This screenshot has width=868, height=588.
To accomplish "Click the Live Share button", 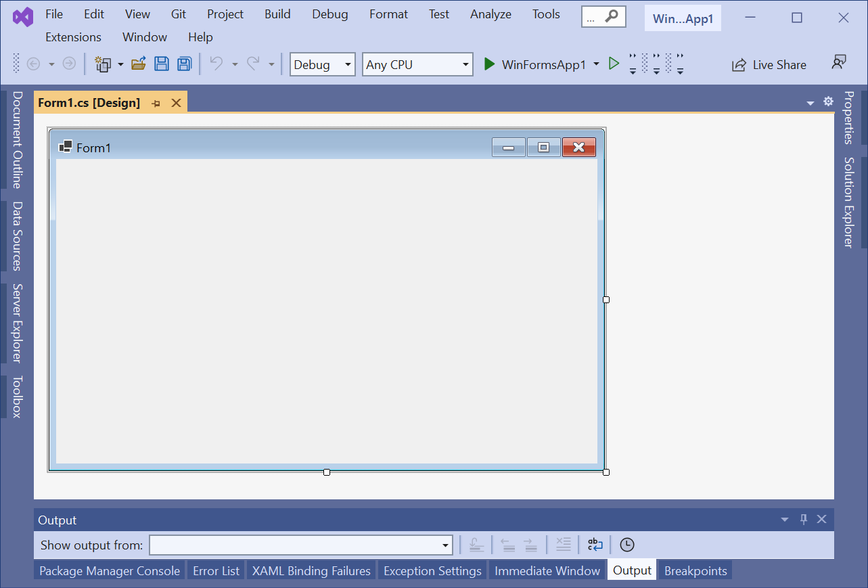I will point(769,65).
